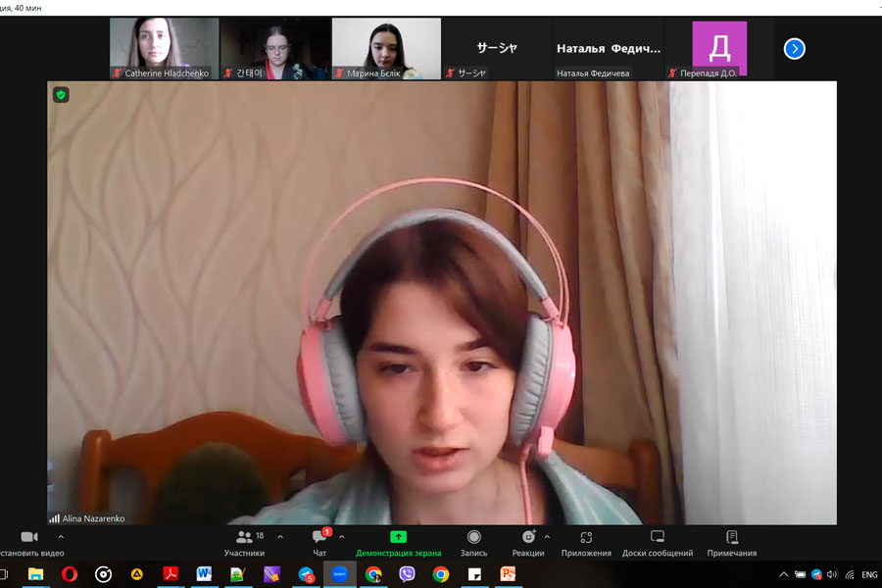The width and height of the screenshot is (882, 588).
Task: Open the volume control tray icon
Action: click(x=832, y=574)
